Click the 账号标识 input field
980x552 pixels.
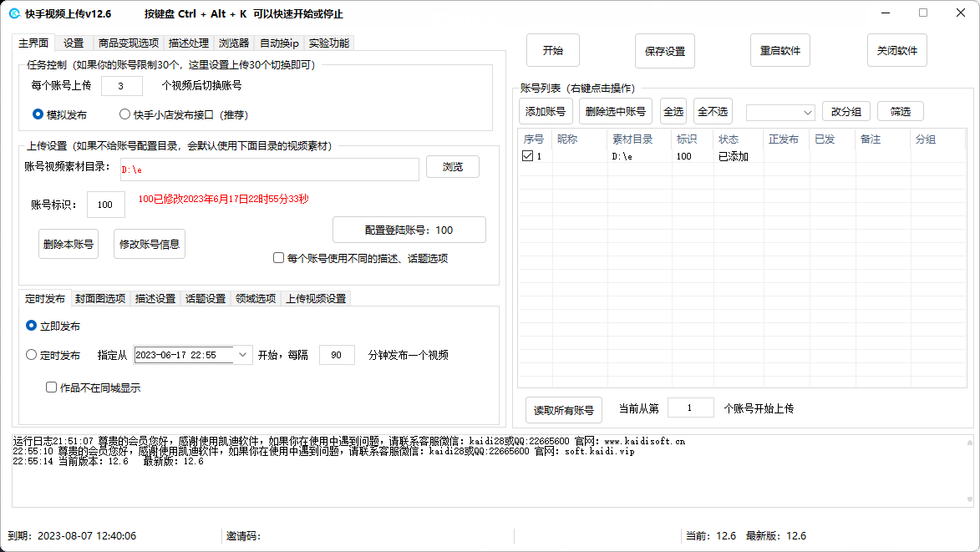tap(105, 205)
